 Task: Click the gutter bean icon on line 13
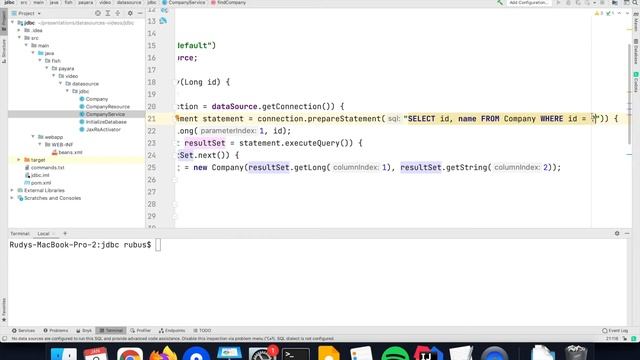(163, 21)
